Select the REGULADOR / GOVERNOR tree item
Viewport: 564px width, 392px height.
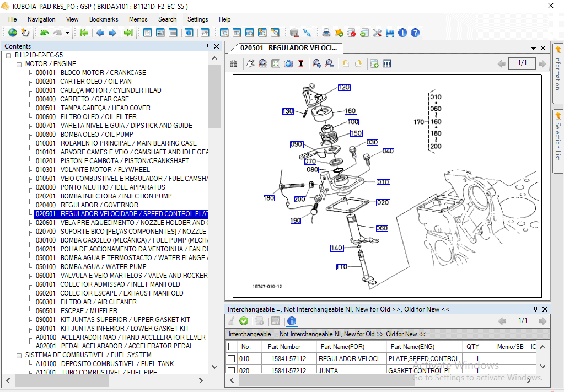click(x=88, y=205)
